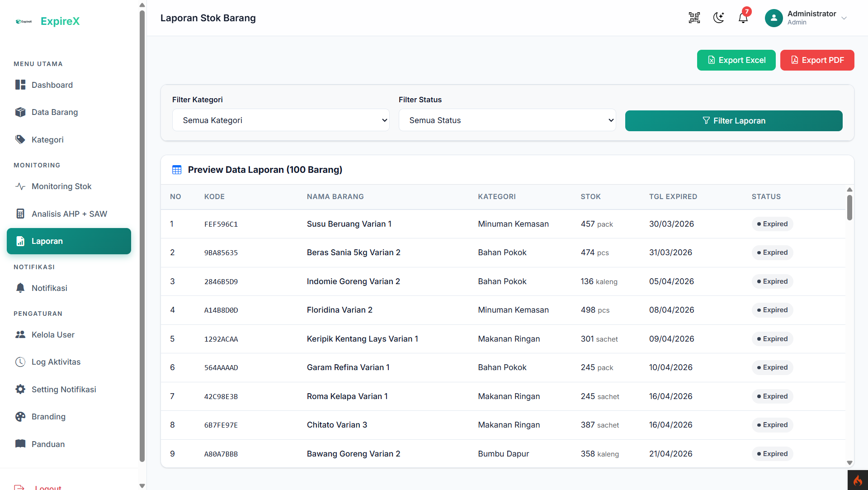This screenshot has height=490, width=868.
Task: Export the report to Excel
Action: [x=736, y=60]
